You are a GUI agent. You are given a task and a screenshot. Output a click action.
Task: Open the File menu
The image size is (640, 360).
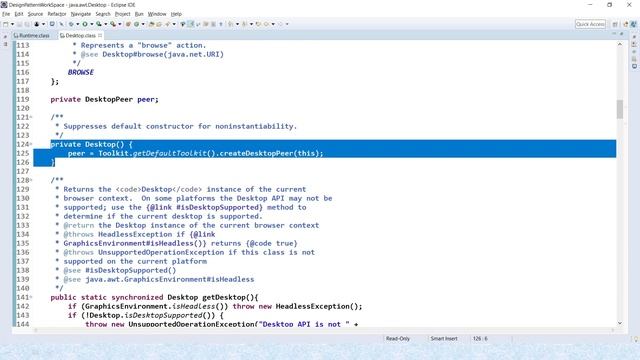(x=6, y=14)
